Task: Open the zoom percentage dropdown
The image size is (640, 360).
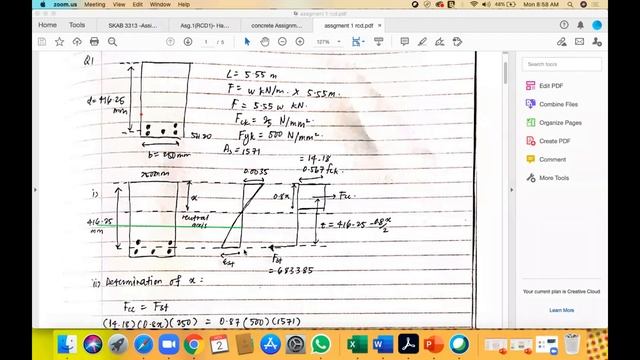Action: (339, 42)
